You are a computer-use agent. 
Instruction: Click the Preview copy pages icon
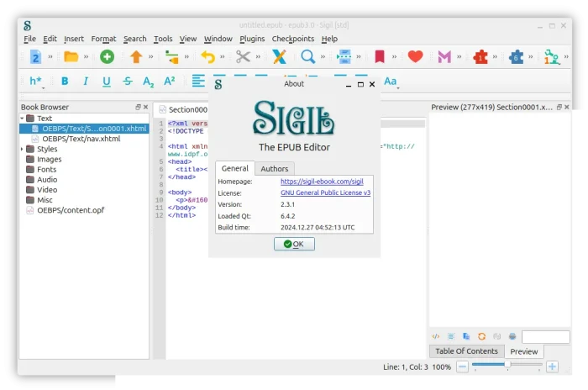(466, 336)
